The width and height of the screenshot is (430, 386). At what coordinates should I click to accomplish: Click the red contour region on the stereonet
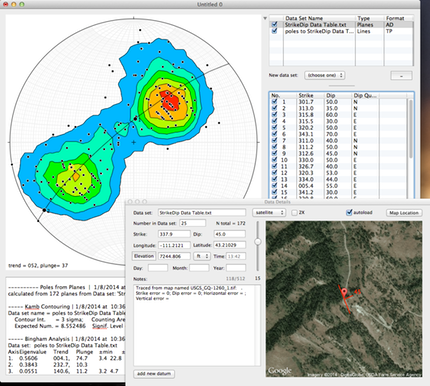171,100
